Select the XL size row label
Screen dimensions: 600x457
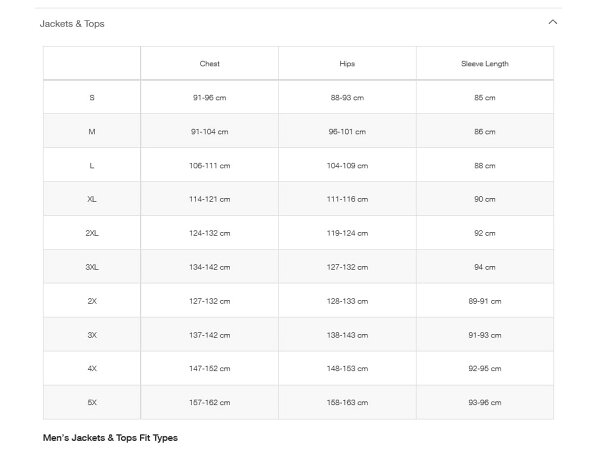pyautogui.click(x=92, y=200)
